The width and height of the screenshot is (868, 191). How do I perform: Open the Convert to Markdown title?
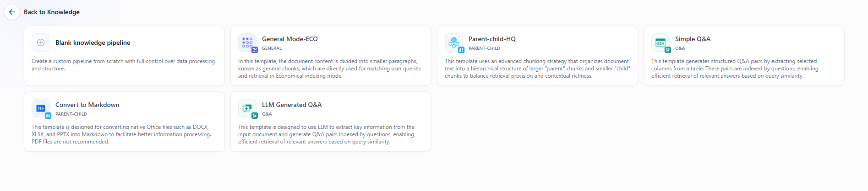[87, 105]
